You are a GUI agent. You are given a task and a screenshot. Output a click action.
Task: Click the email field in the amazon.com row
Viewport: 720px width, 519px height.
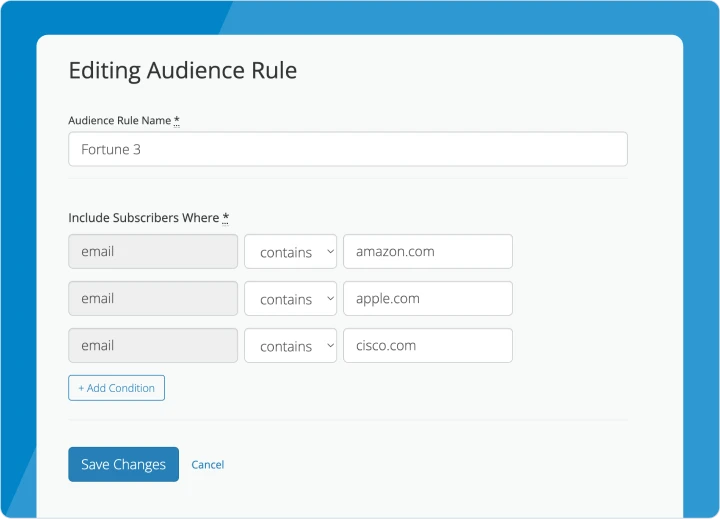(x=153, y=252)
